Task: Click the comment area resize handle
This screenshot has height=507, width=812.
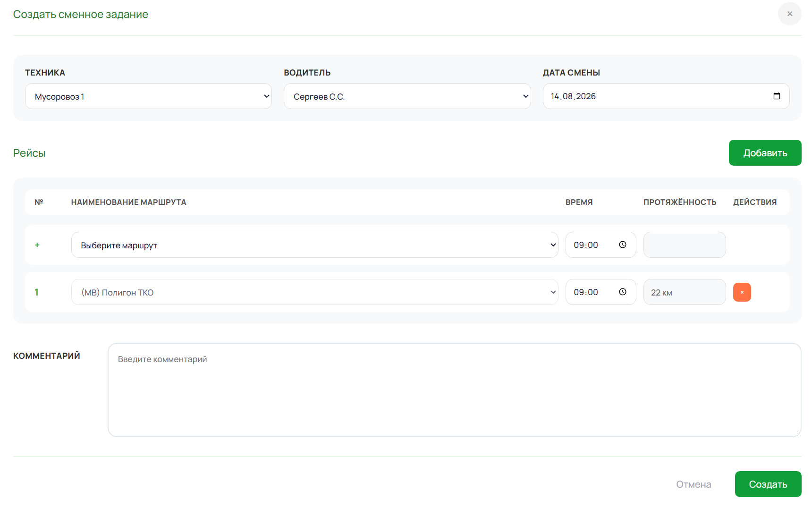Action: point(797,433)
